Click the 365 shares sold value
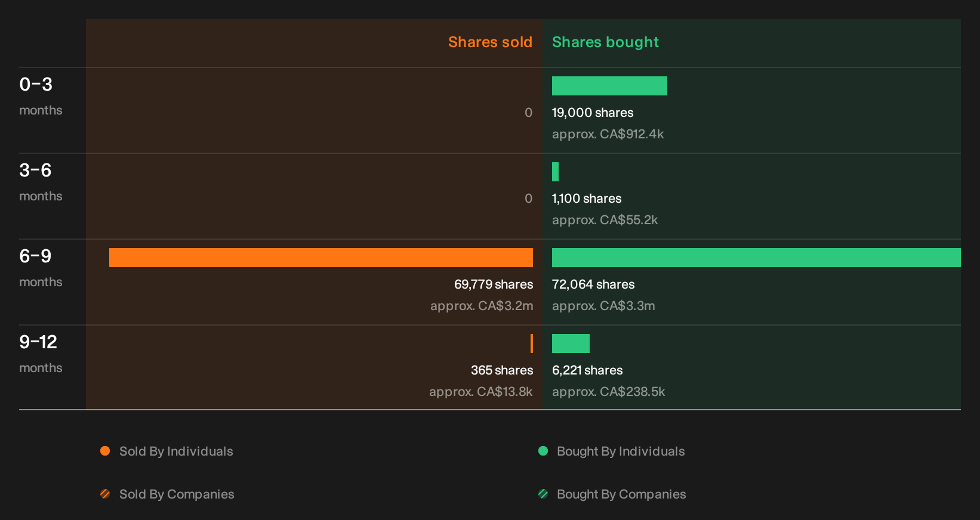 [502, 370]
